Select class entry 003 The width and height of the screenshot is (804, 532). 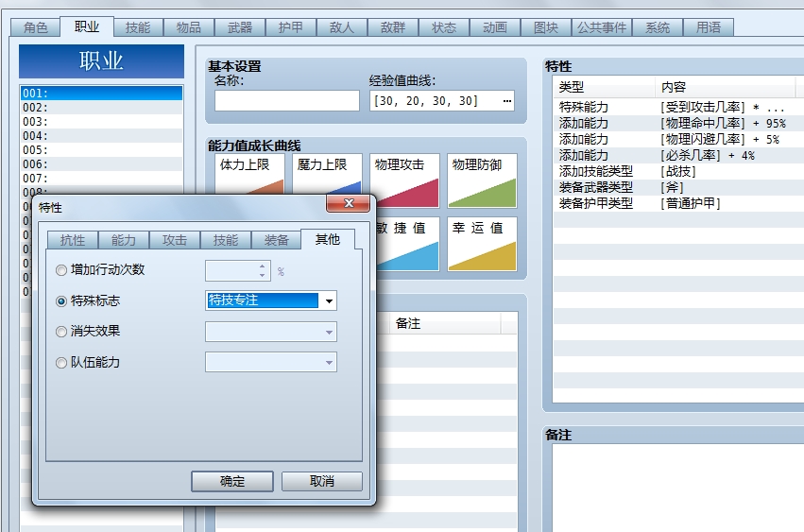pos(101,122)
